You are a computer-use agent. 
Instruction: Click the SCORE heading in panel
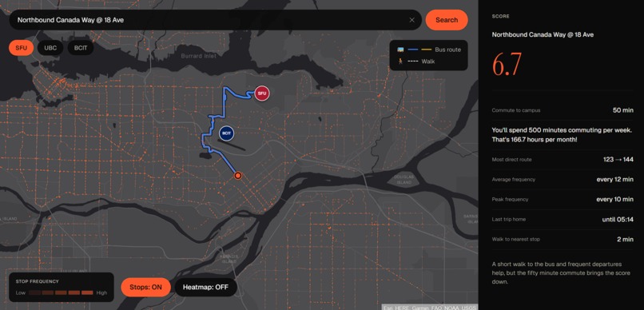501,17
